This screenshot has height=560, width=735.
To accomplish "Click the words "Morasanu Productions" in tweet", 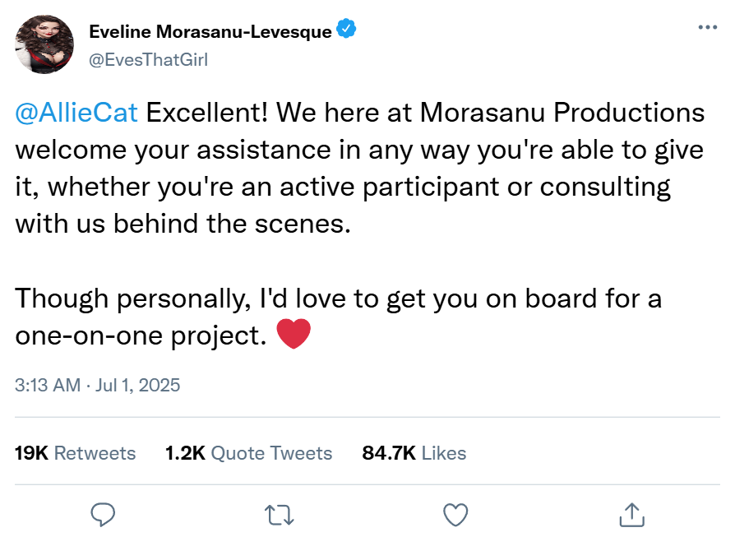I will pos(562,113).
